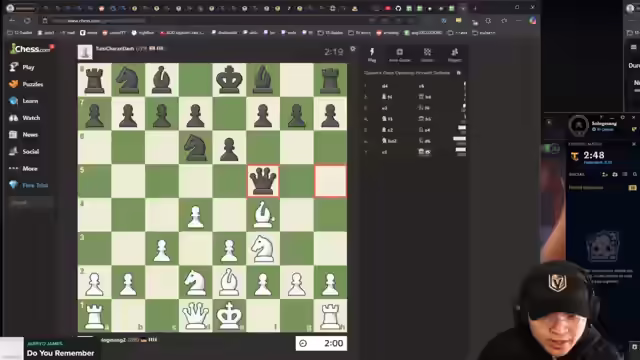Viewport: 640px width, 360px height.
Task: Select the black king on e8
Action: tap(229, 80)
